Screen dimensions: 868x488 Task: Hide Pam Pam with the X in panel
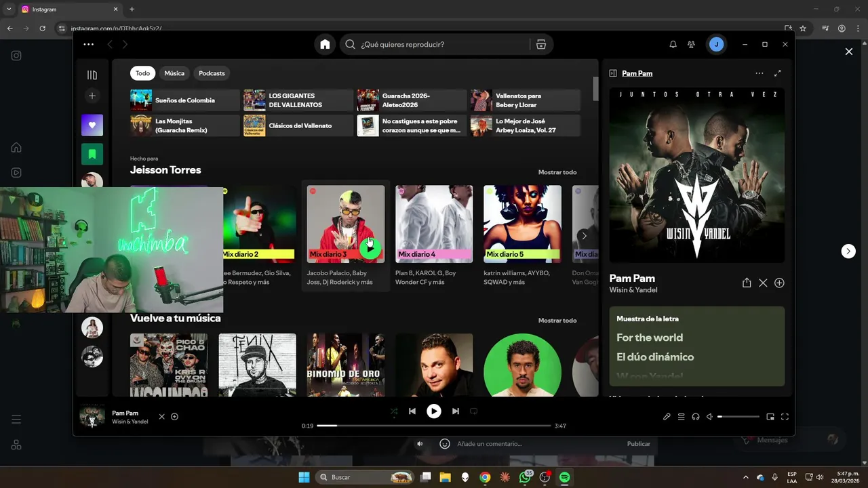(x=763, y=283)
